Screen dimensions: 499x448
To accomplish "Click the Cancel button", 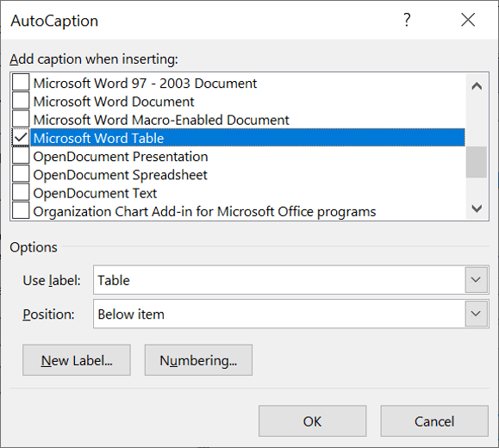I will tap(434, 421).
